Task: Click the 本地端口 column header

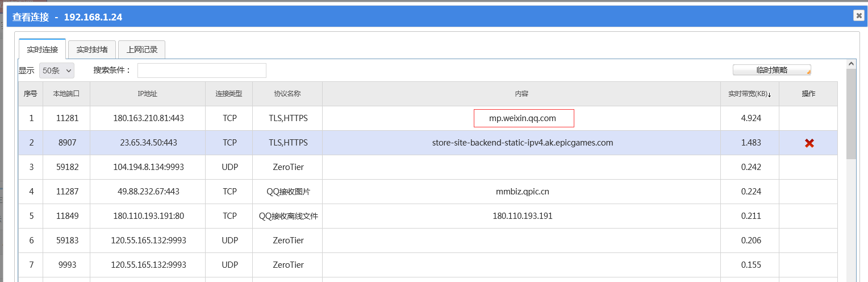Action: (66, 94)
